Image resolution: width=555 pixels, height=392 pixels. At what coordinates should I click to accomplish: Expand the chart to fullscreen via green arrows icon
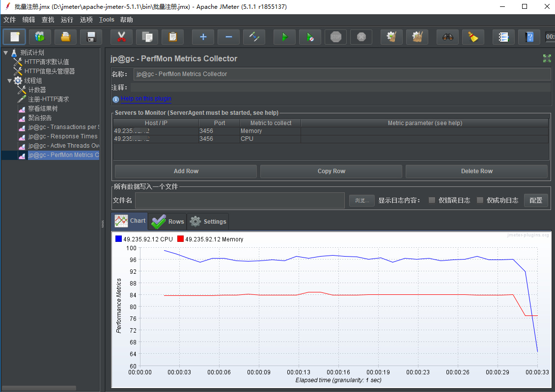[x=547, y=58]
